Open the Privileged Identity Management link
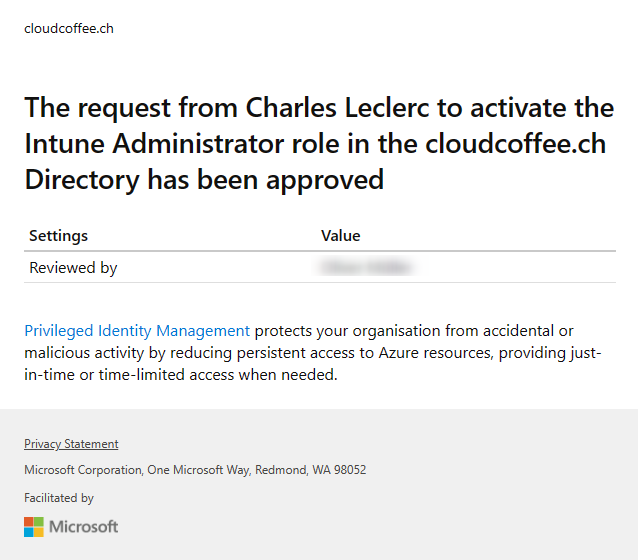 [x=137, y=331]
